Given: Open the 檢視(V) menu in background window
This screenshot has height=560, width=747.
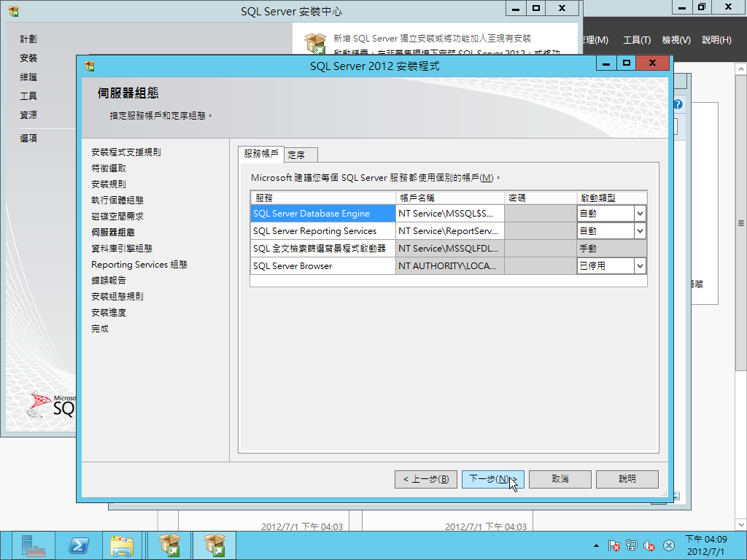Looking at the screenshot, I should [x=676, y=40].
